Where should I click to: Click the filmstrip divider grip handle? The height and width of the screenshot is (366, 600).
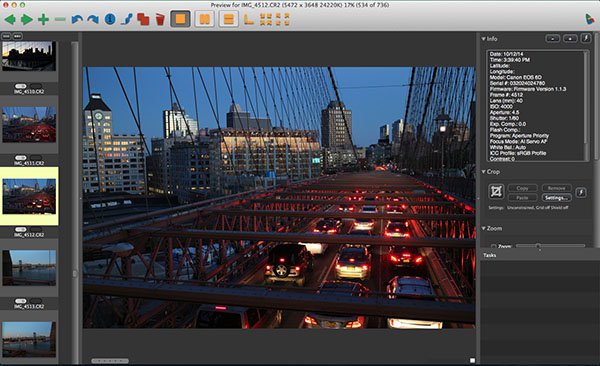[x=80, y=198]
